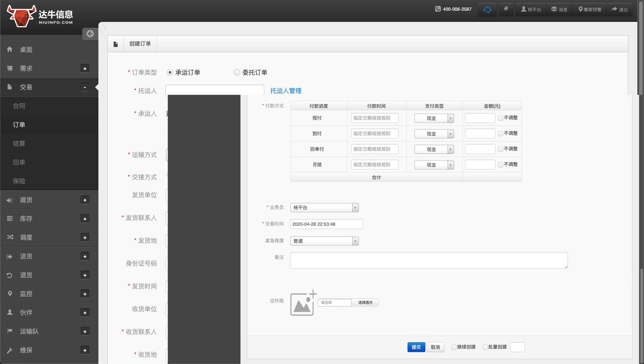This screenshot has width=644, height=364.
Task: Open the 紧急程度 dropdown
Action: (x=324, y=241)
